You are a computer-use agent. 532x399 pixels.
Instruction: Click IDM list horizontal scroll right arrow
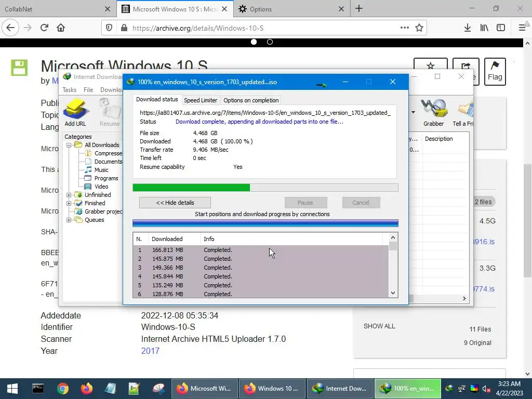(x=464, y=299)
